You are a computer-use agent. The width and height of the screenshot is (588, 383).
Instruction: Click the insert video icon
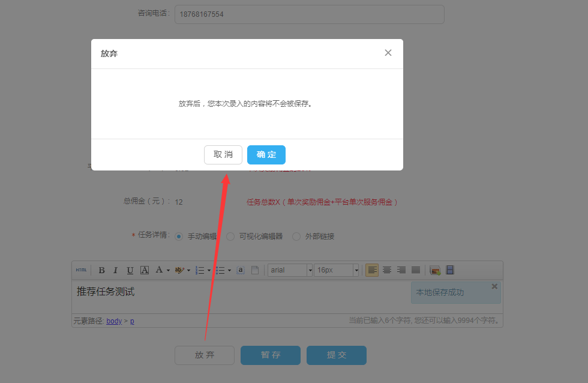point(449,270)
